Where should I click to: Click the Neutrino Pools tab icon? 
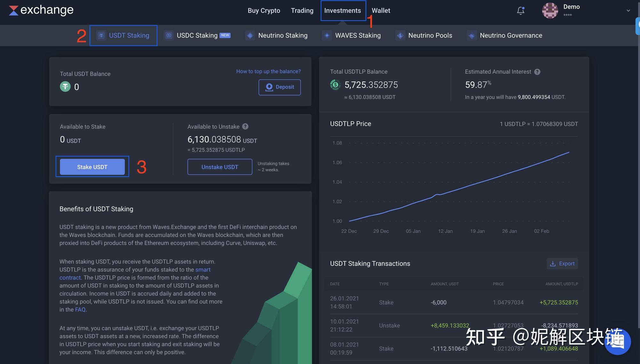(400, 35)
